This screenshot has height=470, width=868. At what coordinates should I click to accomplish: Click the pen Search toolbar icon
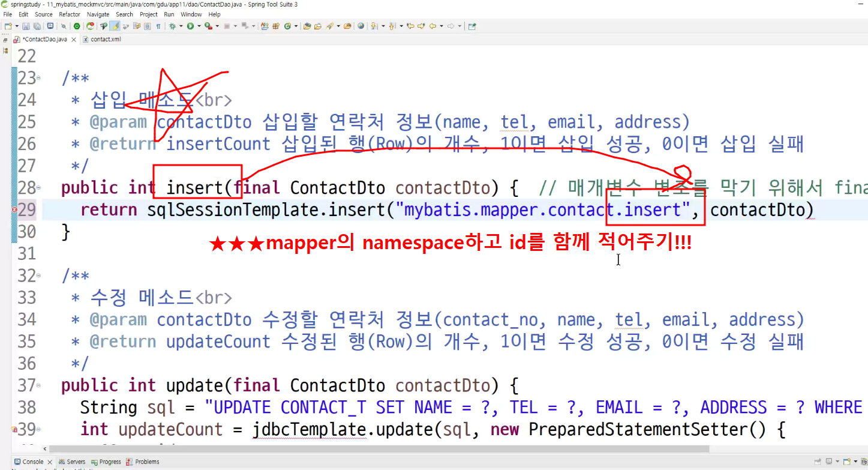coord(329,26)
